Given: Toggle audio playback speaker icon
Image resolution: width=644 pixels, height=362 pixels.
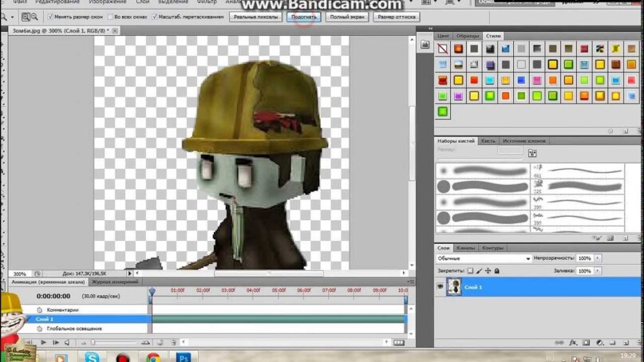Looking at the screenshot, I should 67,342.
